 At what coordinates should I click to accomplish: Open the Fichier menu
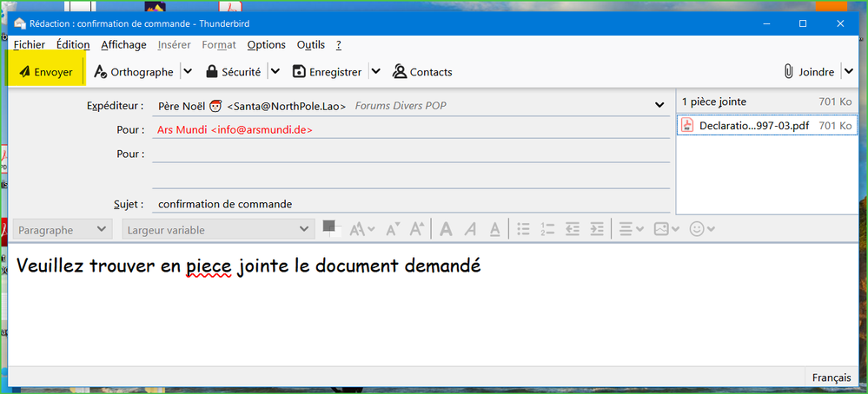[x=29, y=45]
